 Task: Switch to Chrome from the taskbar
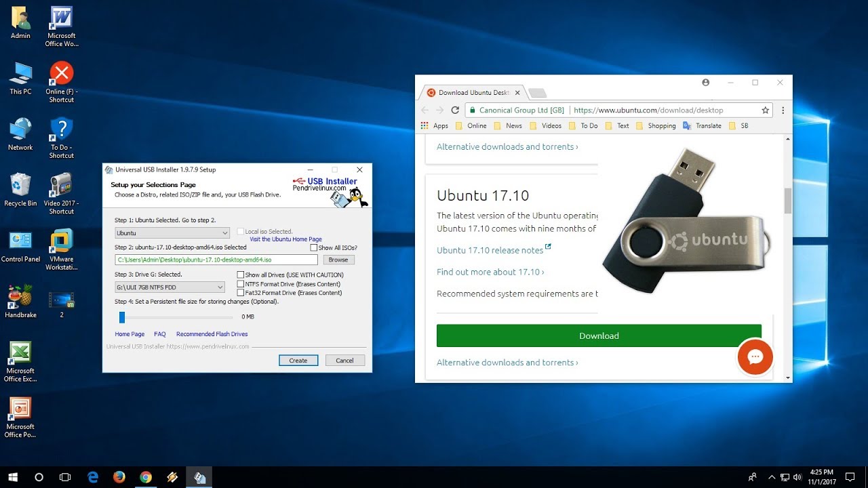[x=146, y=477]
